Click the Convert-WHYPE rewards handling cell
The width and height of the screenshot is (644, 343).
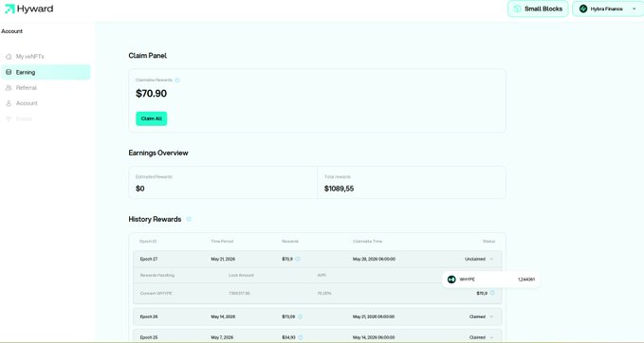(x=156, y=294)
